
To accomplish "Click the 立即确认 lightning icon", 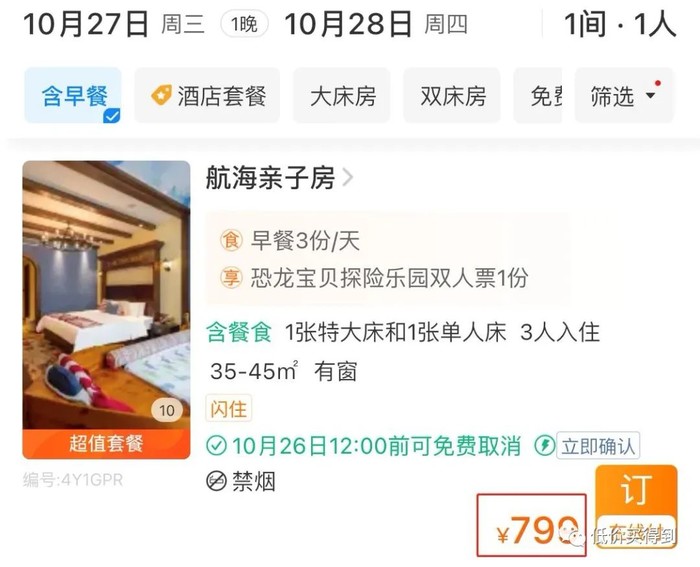I will click(x=545, y=445).
